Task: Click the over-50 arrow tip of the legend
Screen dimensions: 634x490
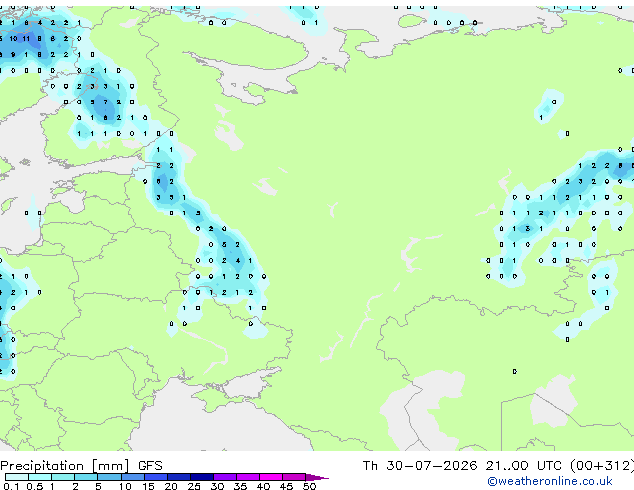Action: pos(317,478)
